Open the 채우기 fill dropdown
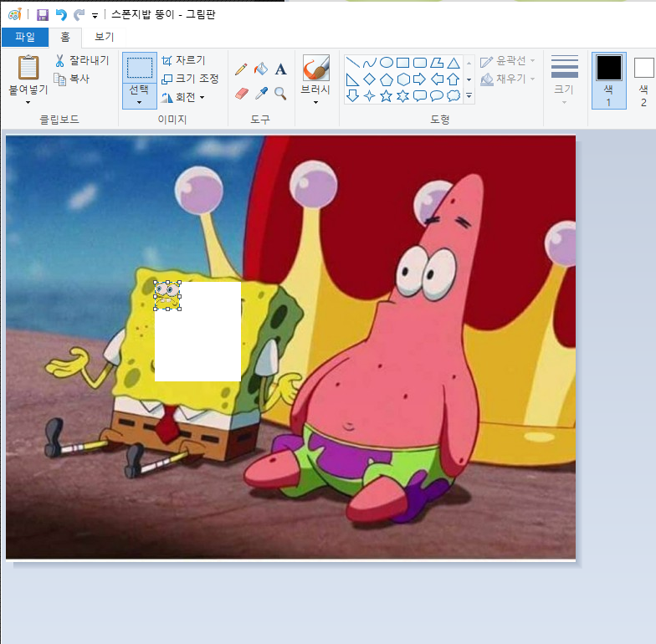Screen dimensions: 656x644 click(x=507, y=79)
